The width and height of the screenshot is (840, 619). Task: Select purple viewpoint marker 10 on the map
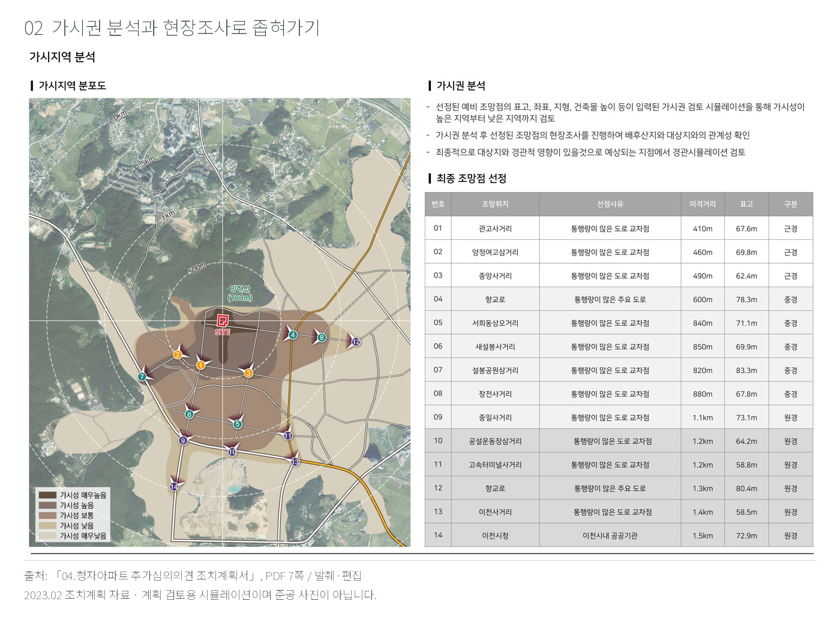click(232, 452)
